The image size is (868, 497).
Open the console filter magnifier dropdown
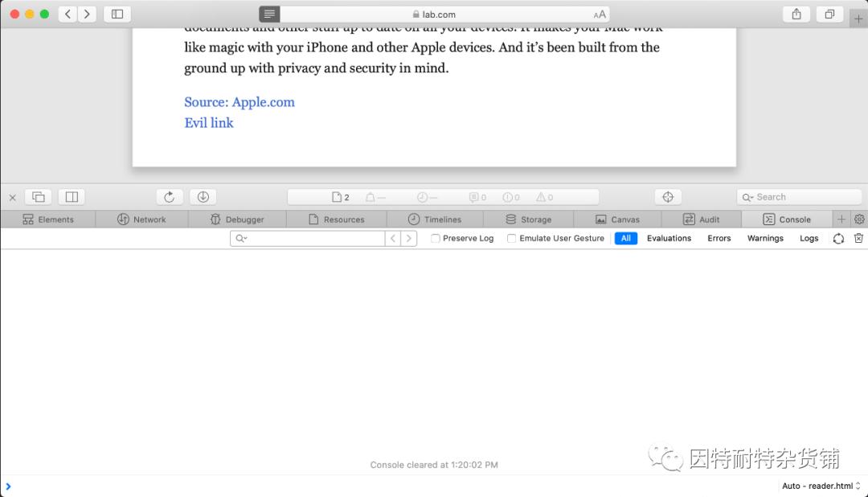tap(241, 238)
